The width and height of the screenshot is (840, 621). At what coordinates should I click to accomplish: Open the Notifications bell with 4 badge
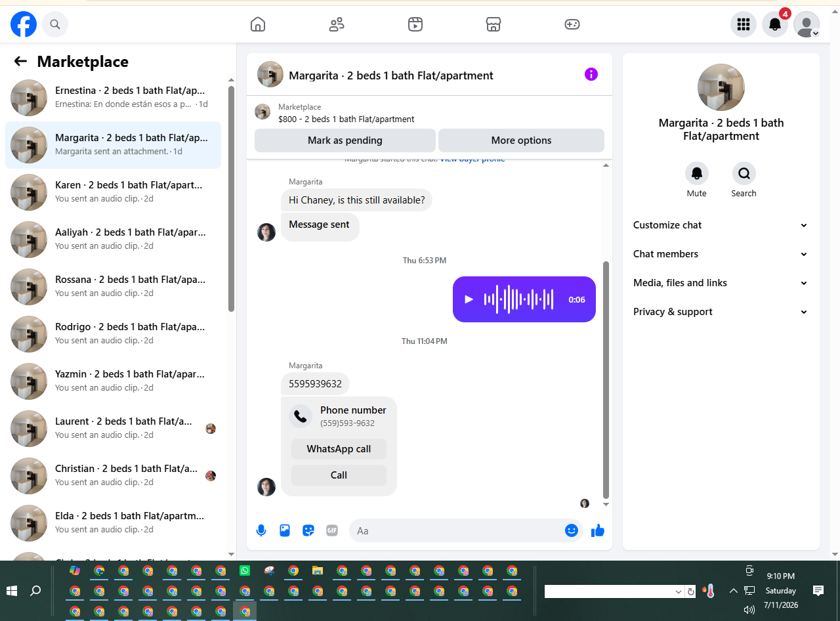pyautogui.click(x=775, y=24)
